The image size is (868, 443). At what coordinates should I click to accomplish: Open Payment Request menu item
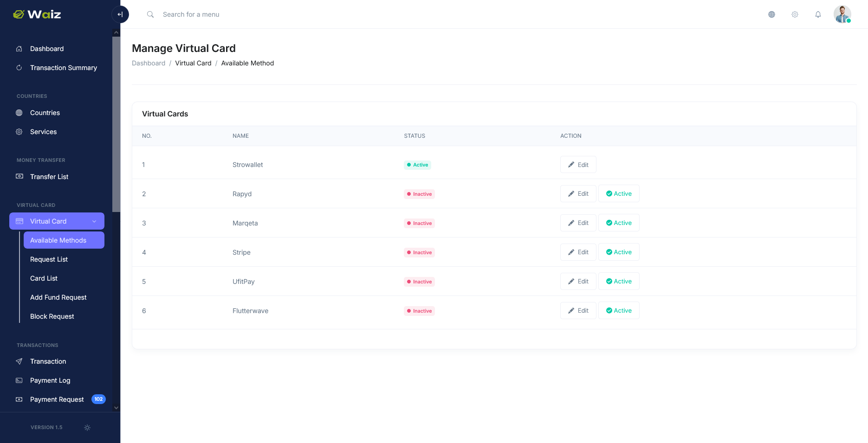[57, 399]
